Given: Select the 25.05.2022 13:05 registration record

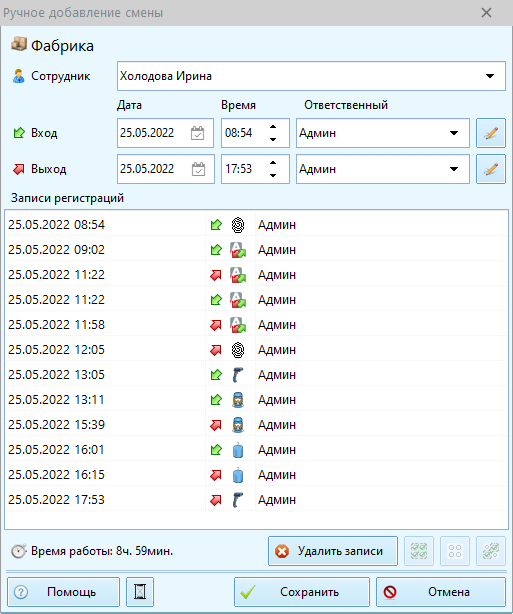Looking at the screenshot, I should point(256,375).
